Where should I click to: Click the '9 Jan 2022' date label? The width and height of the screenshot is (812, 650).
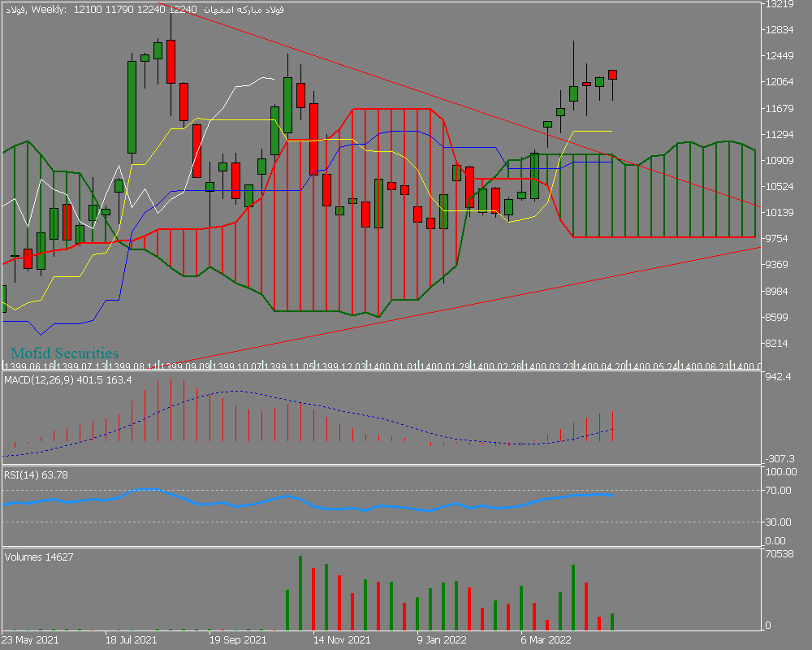[442, 639]
